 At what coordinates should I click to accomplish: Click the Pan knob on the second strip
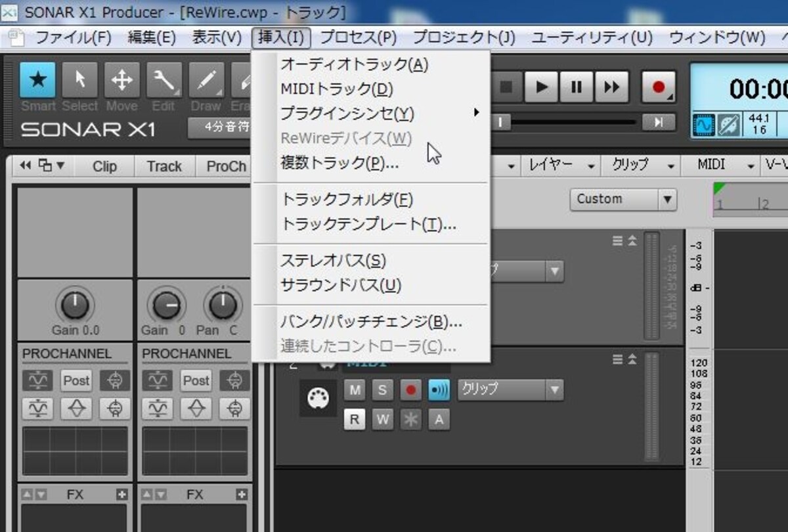pyautogui.click(x=223, y=305)
